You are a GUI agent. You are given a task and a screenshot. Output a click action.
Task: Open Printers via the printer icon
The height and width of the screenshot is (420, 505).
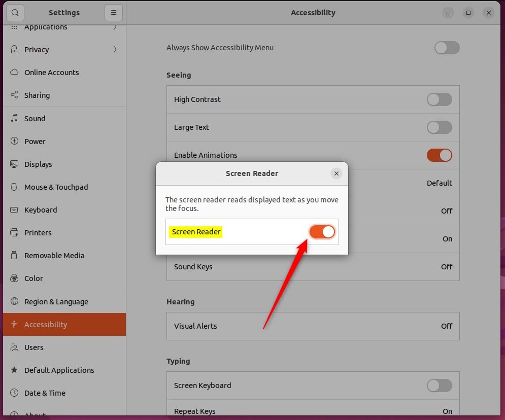click(15, 232)
